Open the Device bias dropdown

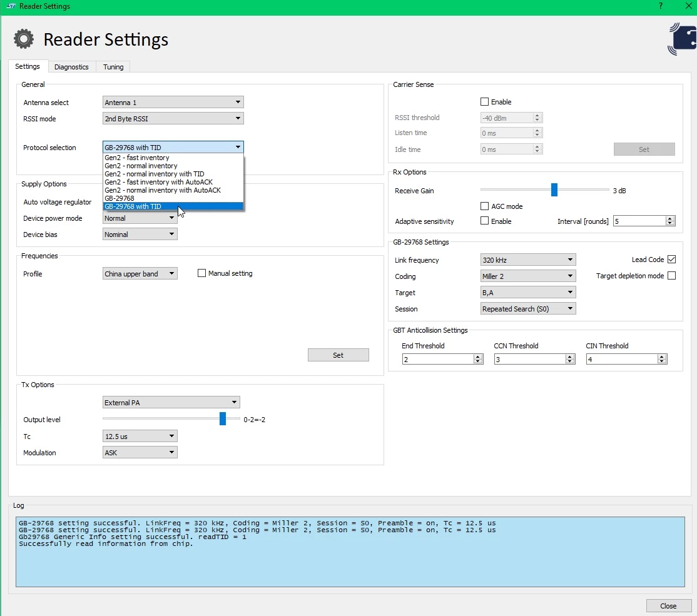point(140,235)
